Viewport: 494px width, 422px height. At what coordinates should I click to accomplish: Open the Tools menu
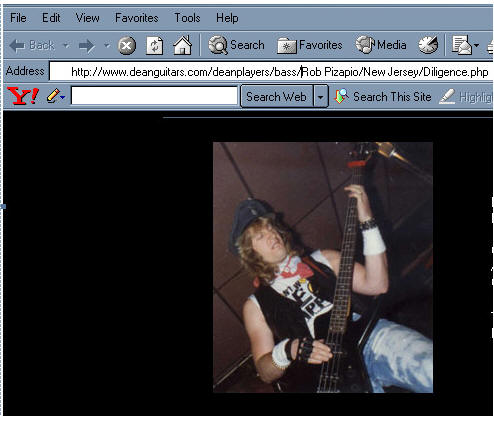coord(187,18)
